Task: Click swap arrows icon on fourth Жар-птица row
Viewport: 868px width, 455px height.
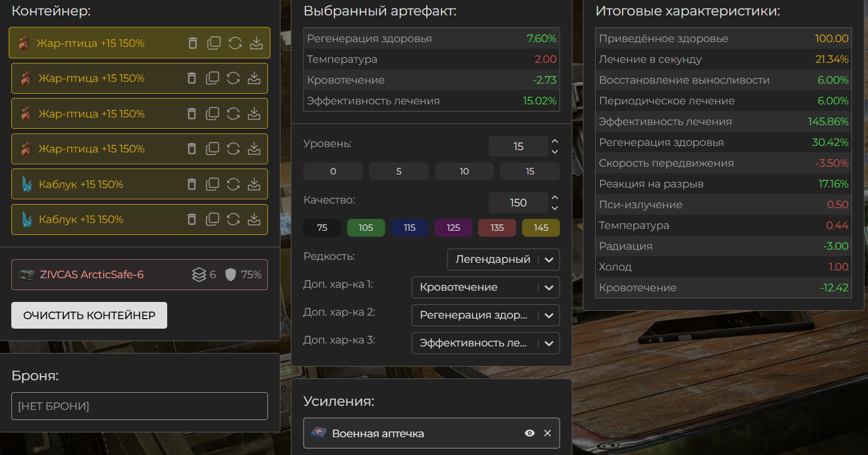Action: pos(234,148)
